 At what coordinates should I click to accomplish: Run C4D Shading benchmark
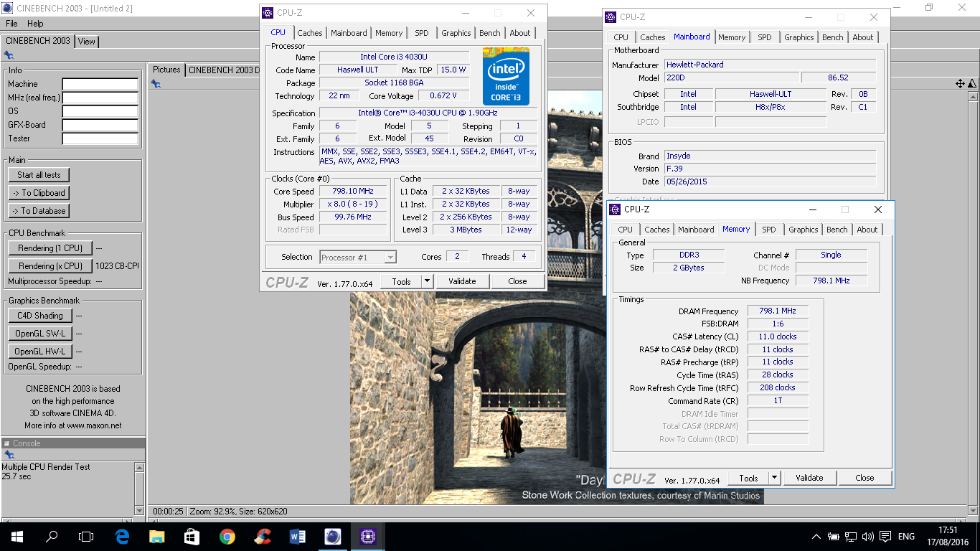point(40,316)
